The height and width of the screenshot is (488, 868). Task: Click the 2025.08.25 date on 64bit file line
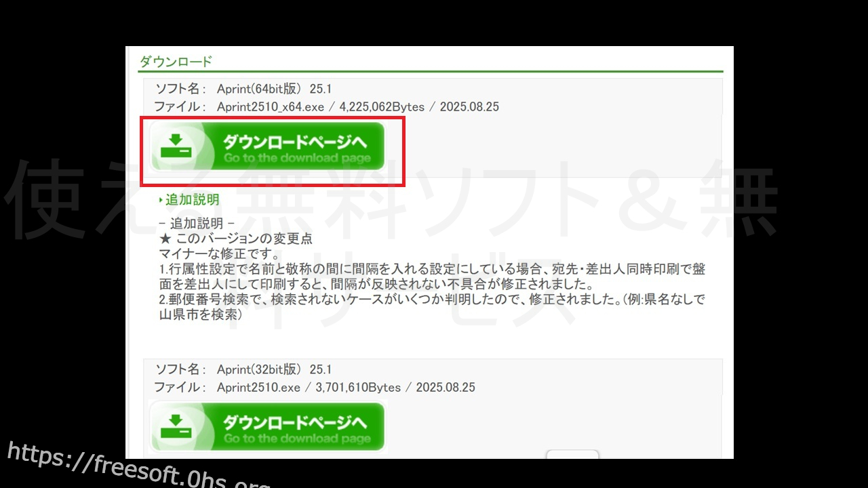coord(469,107)
